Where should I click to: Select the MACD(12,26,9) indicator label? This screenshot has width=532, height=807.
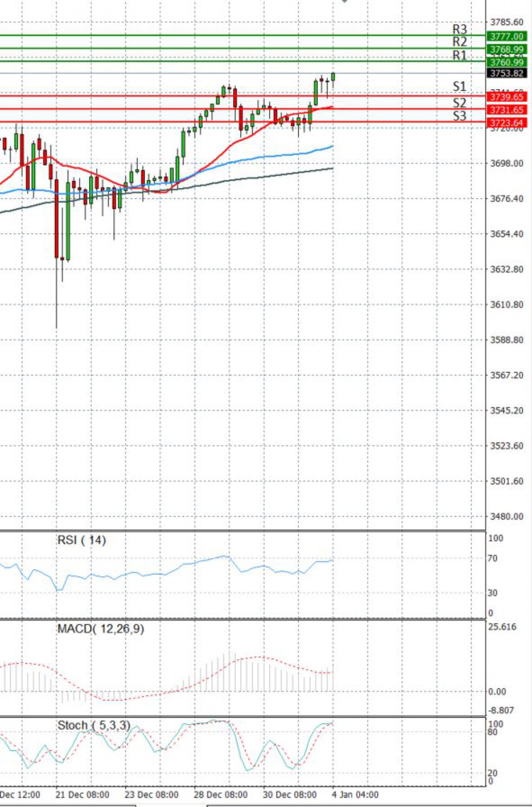(101, 629)
